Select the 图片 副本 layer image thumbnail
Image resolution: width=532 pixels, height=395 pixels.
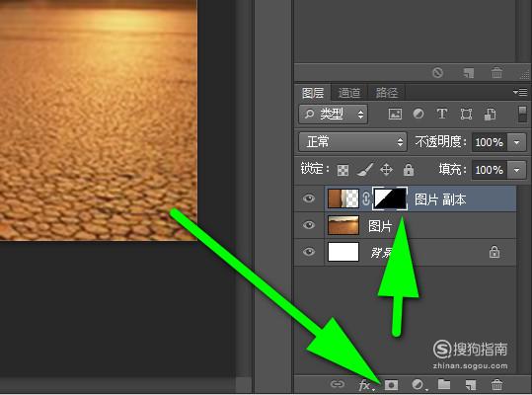343,198
